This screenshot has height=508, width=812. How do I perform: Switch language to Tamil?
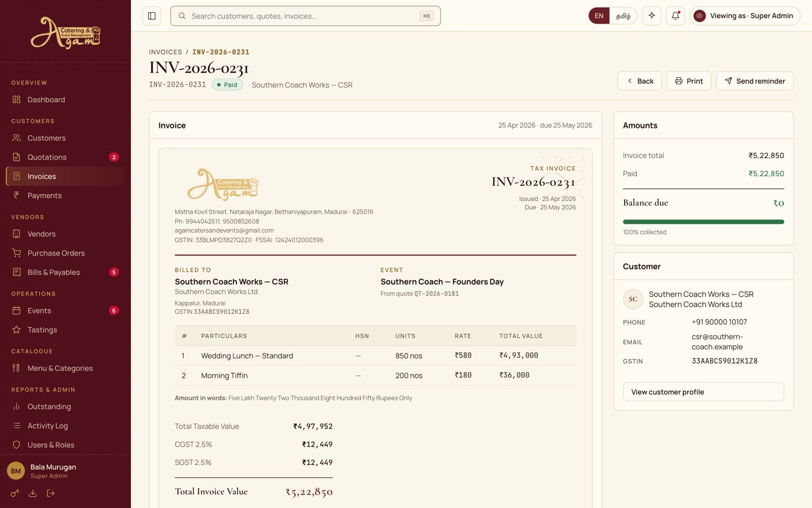[x=623, y=16]
